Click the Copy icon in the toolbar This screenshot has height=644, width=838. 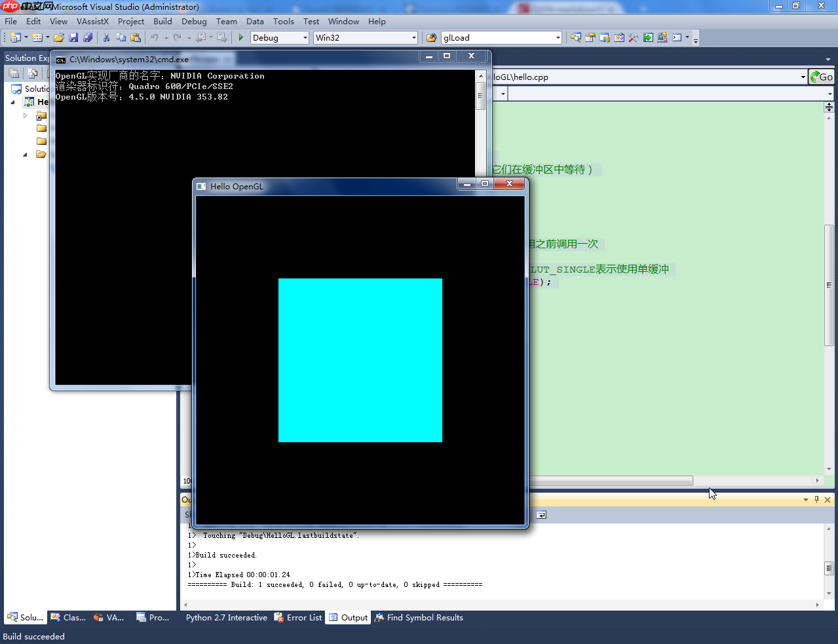pyautogui.click(x=122, y=37)
